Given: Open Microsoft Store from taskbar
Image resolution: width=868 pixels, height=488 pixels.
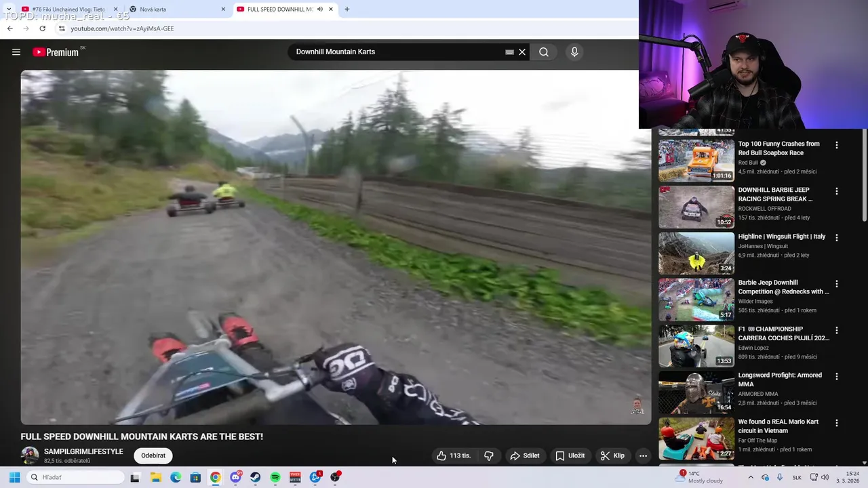Looking at the screenshot, I should (195, 477).
